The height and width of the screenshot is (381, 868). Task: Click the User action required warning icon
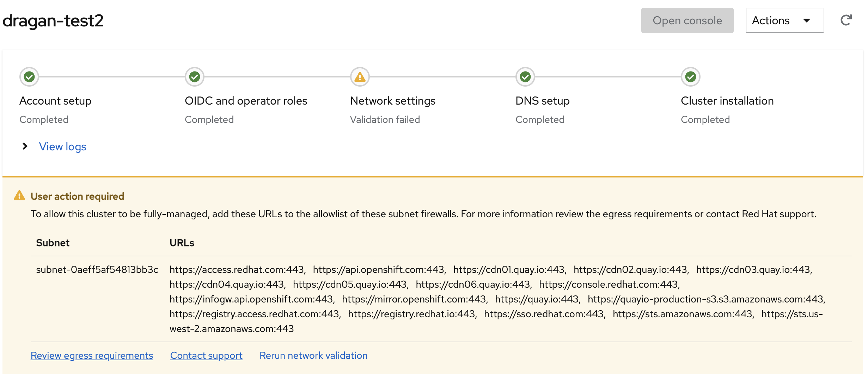click(19, 196)
